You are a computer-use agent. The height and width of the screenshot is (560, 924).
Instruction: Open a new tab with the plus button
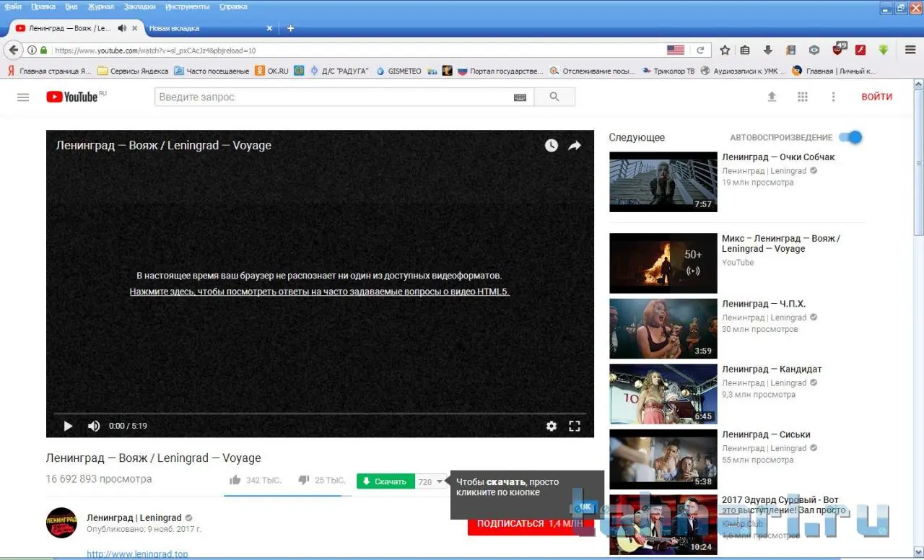[x=290, y=28]
